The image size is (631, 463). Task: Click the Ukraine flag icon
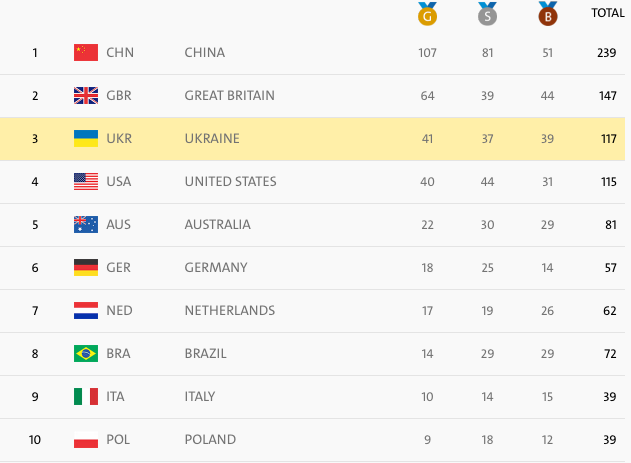86,138
